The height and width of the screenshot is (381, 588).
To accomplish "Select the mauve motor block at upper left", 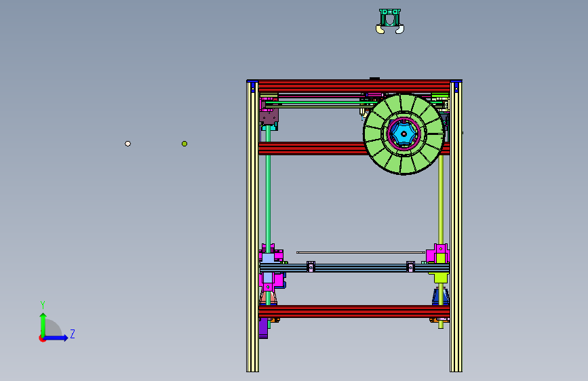I will coord(269,116).
